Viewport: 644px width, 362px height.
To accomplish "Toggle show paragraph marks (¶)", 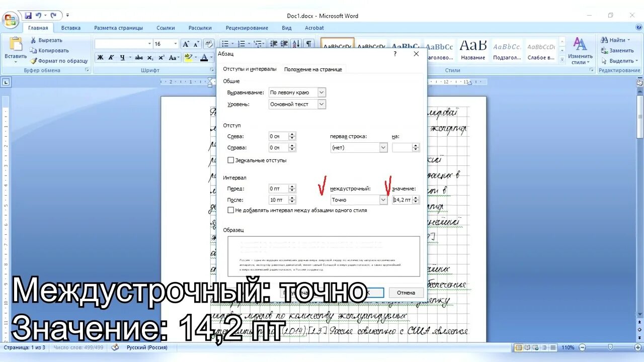I will 309,44.
